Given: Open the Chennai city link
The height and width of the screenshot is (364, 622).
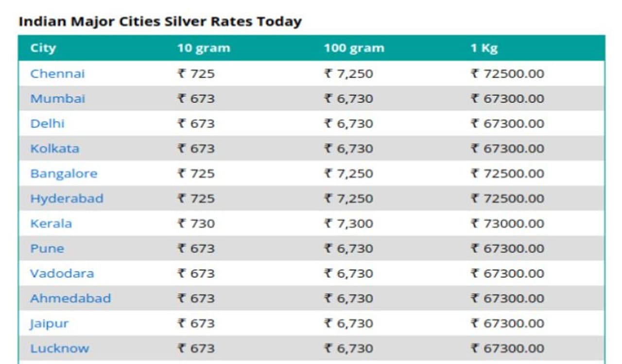Looking at the screenshot, I should tap(57, 74).
